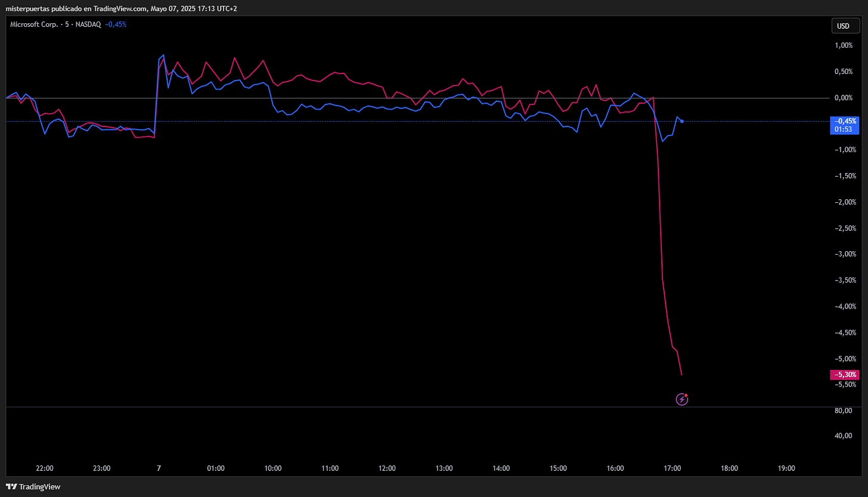Click the 11:00 time axis label
The image size is (868, 497).
pyautogui.click(x=330, y=468)
